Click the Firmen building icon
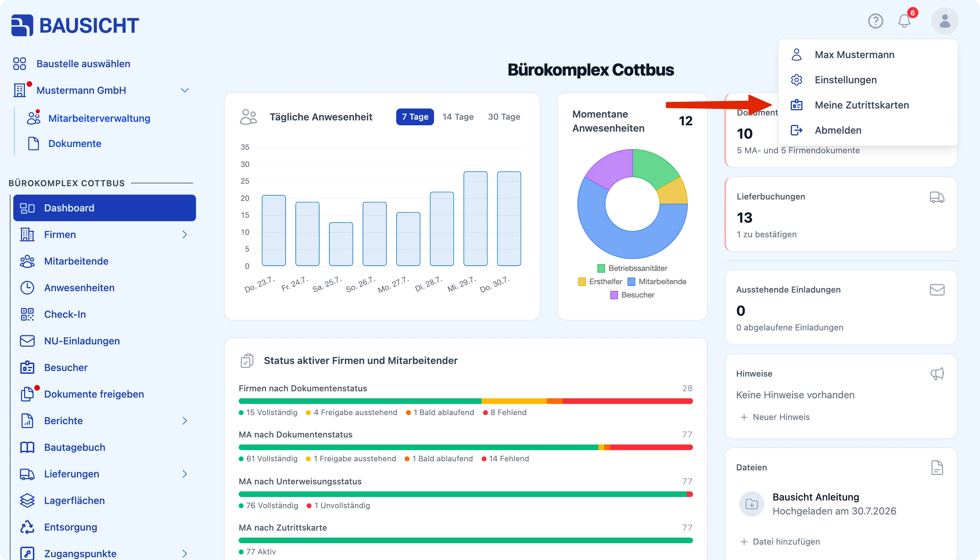Image resolution: width=980 pixels, height=560 pixels. click(x=27, y=234)
